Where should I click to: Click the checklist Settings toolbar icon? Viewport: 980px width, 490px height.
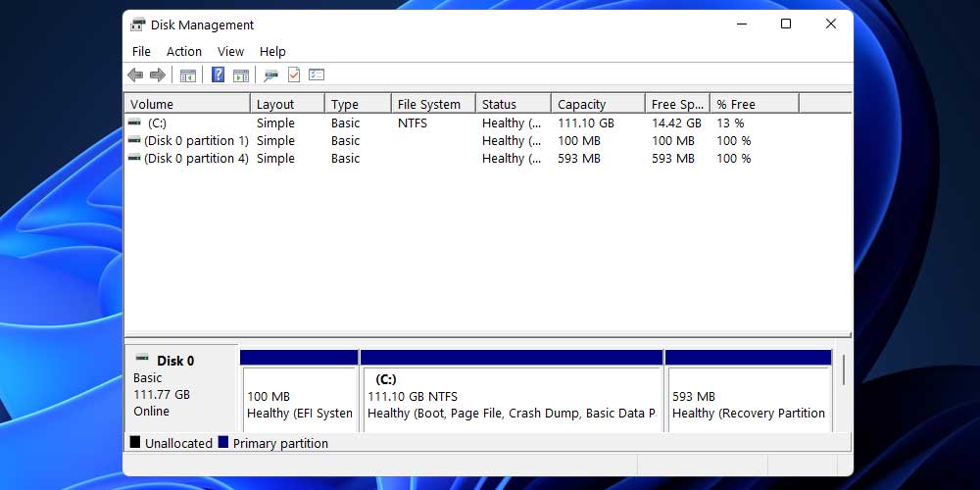coord(316,75)
